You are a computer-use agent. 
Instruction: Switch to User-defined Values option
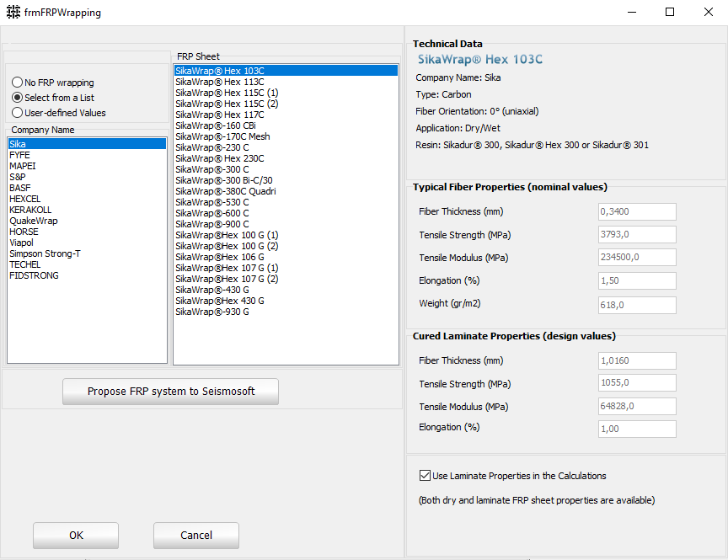point(58,113)
